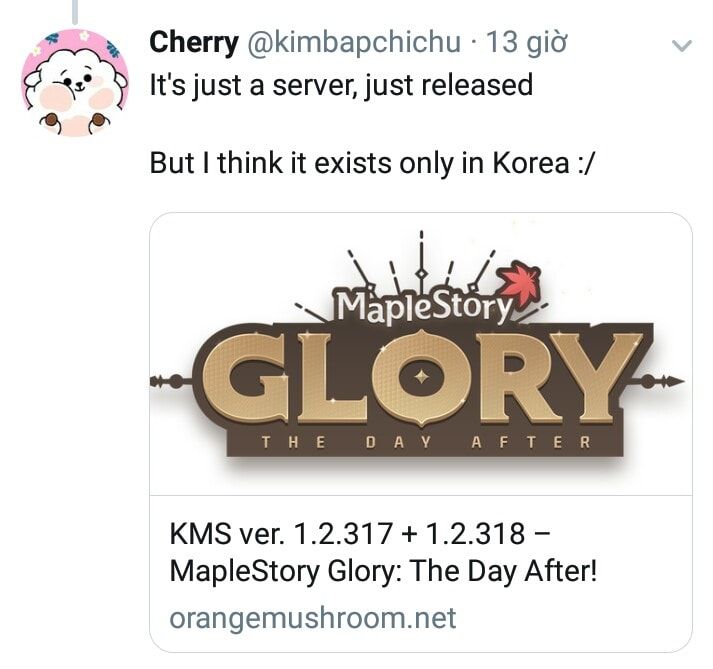
Task: Open the tweet text 'It's just a server'
Action: click(341, 85)
